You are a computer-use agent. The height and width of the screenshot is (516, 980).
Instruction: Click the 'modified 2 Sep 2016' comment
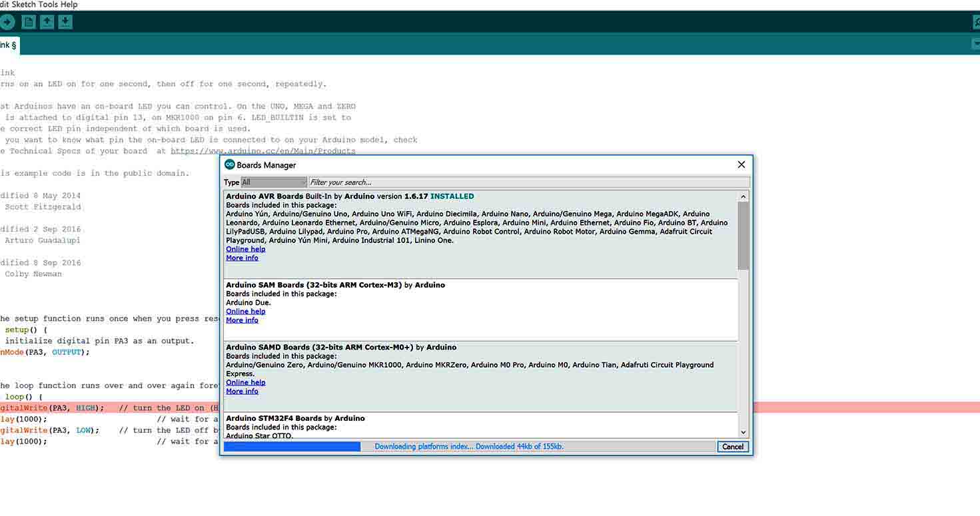pyautogui.click(x=40, y=229)
